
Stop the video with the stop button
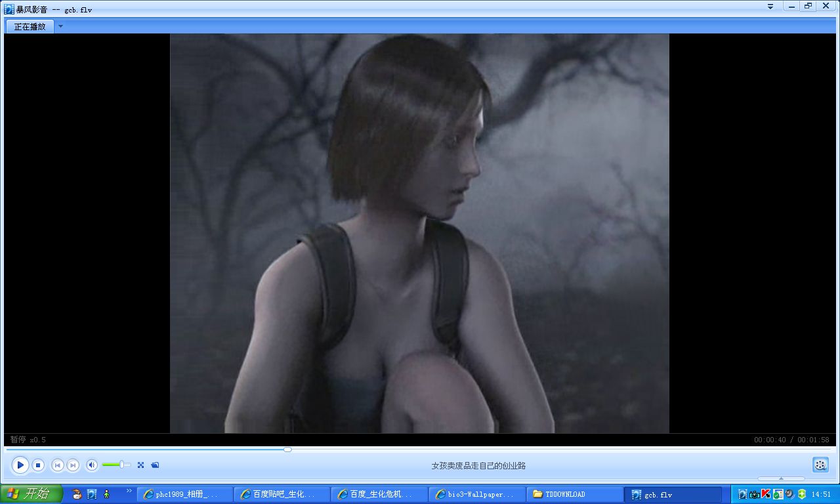(x=38, y=465)
